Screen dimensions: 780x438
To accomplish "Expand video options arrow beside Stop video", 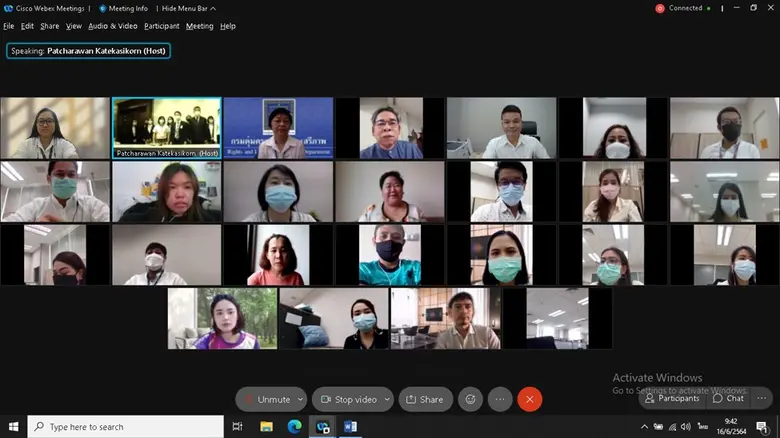I will (387, 399).
